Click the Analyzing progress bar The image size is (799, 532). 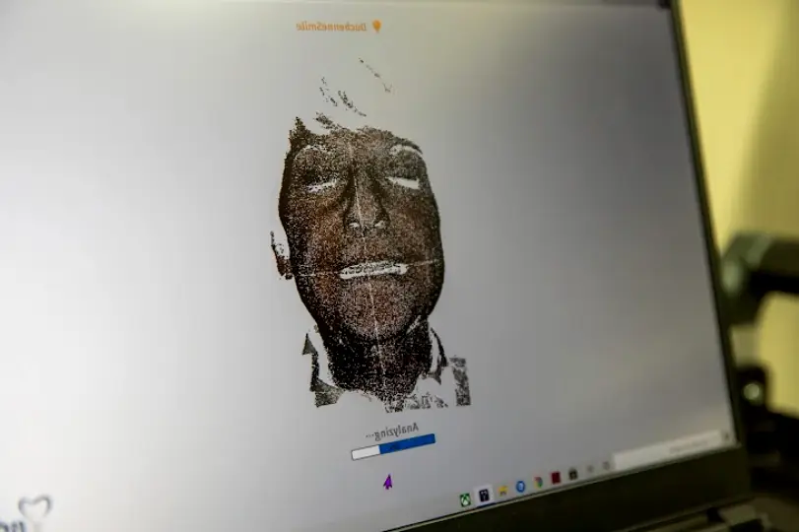point(393,447)
